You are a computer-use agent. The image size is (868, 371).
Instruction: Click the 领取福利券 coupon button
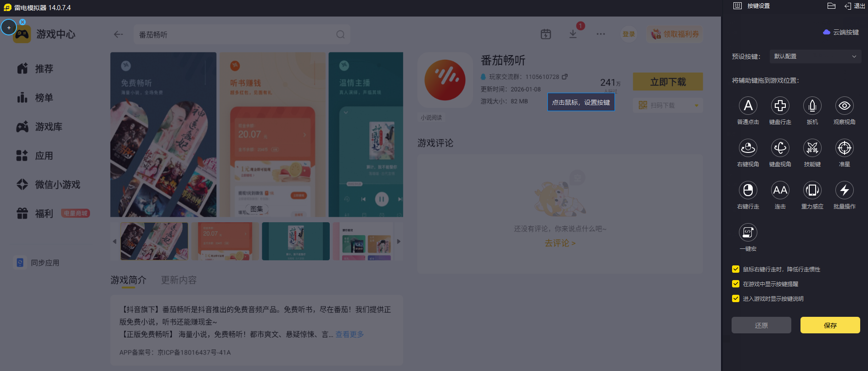click(675, 34)
